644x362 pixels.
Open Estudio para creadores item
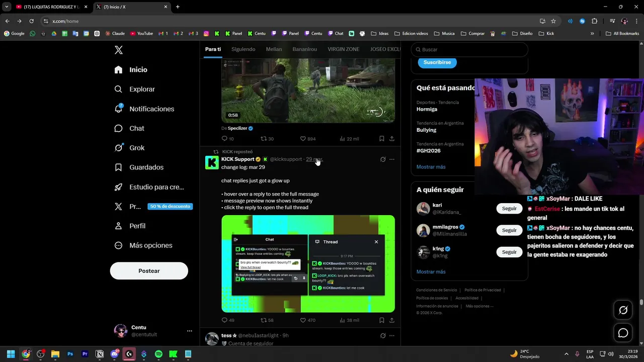tap(149, 187)
